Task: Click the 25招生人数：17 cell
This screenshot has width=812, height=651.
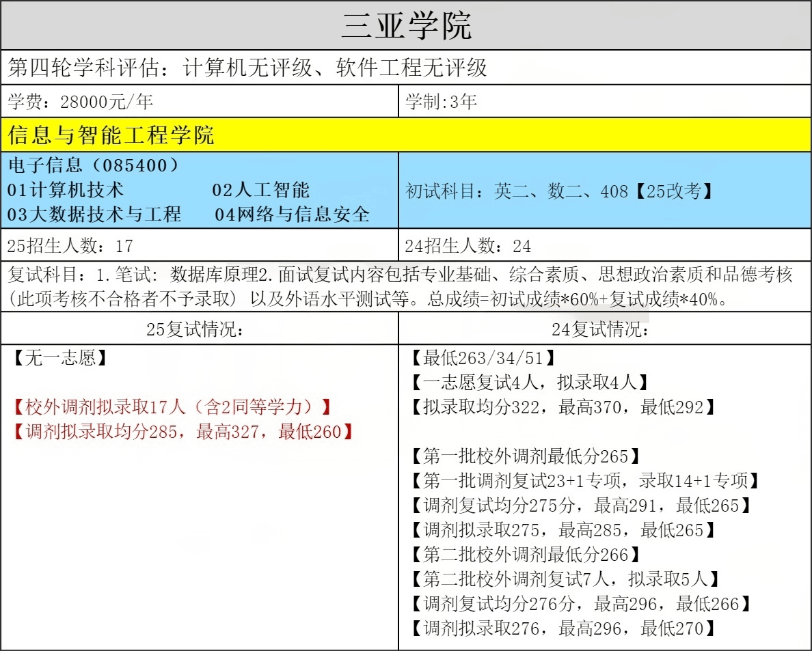Action: (x=70, y=246)
